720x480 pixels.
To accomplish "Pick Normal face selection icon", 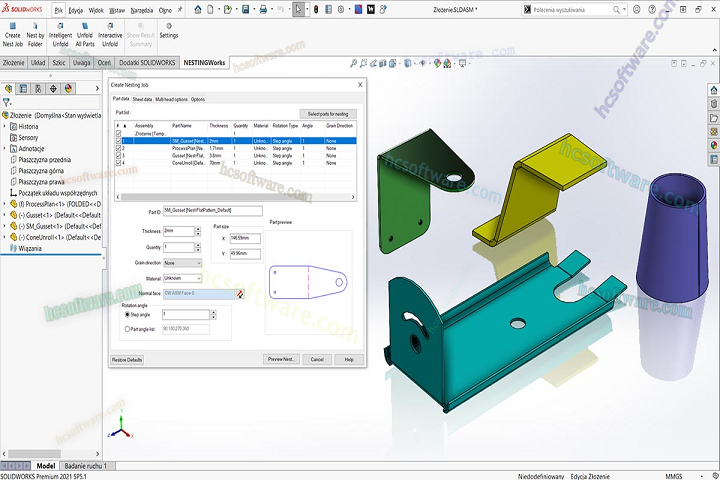I will click(x=240, y=293).
